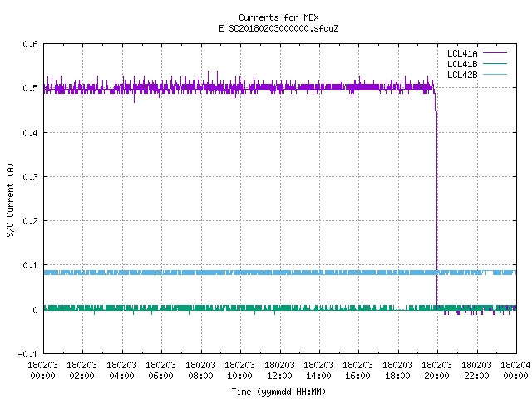
Task: Click the 0.3 y-axis tick label
Action: 30,177
